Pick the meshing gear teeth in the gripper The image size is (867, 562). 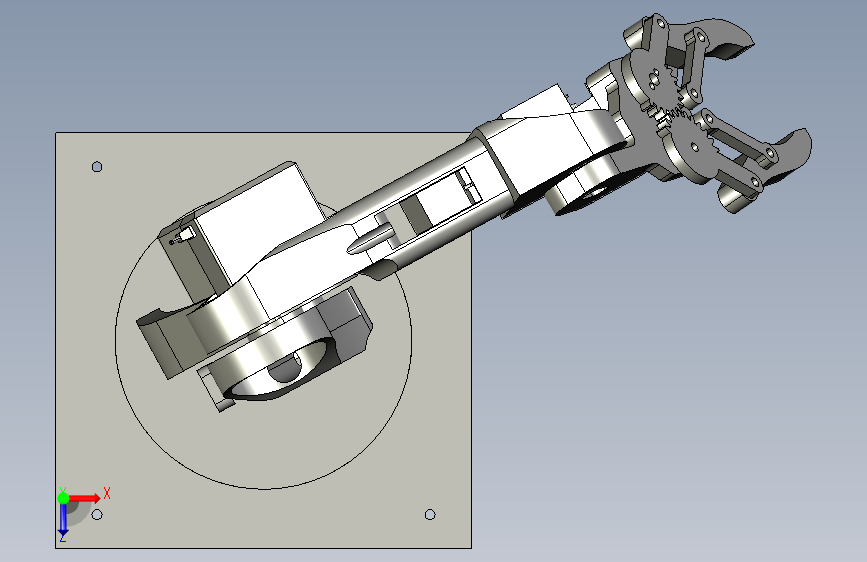670,115
